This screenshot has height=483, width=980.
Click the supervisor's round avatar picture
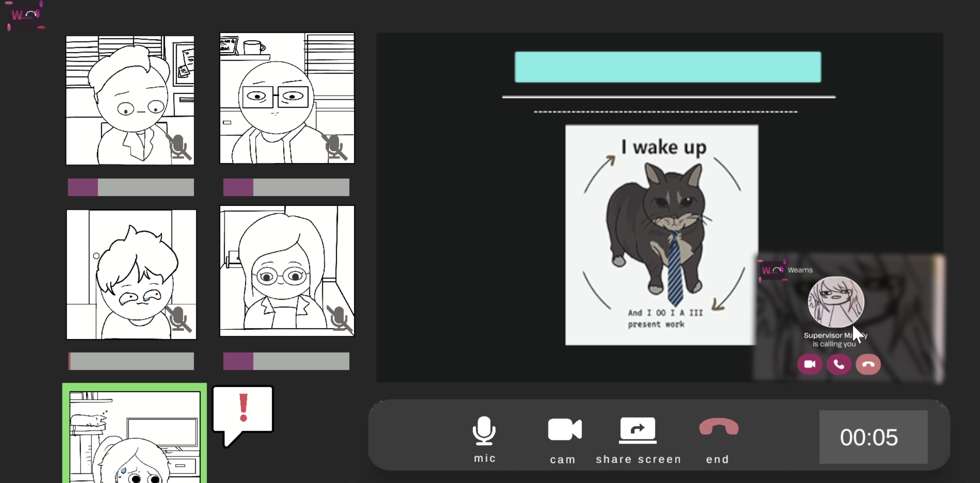(835, 302)
